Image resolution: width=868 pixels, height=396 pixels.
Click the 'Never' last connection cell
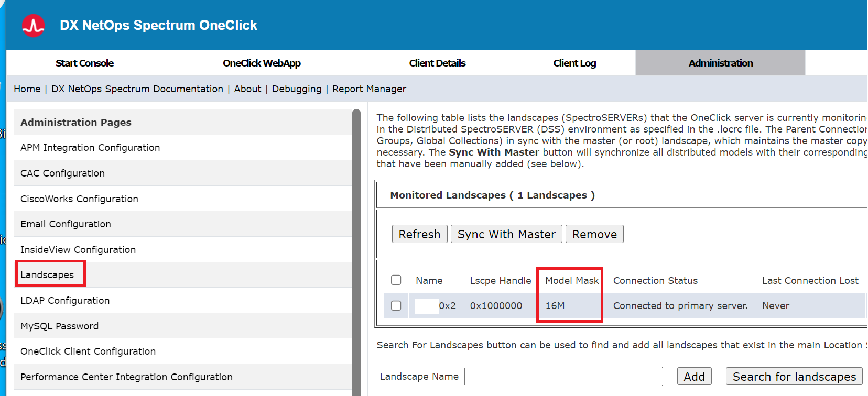click(x=776, y=306)
